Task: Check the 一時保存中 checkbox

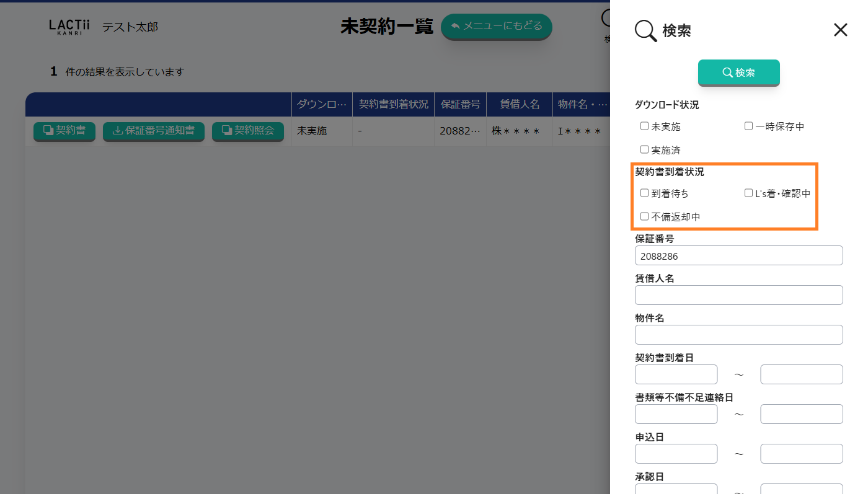Action: click(748, 126)
